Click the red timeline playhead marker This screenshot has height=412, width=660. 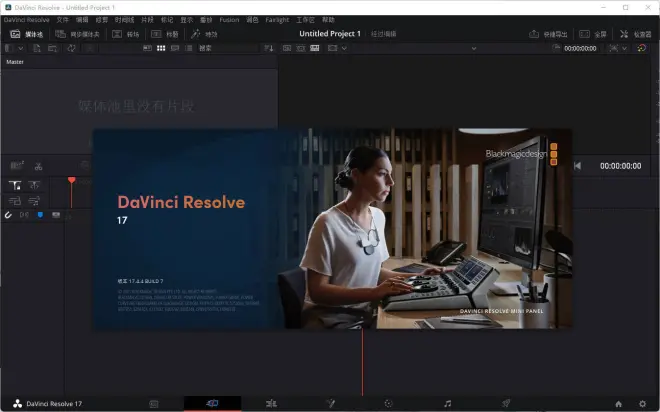[x=72, y=180]
